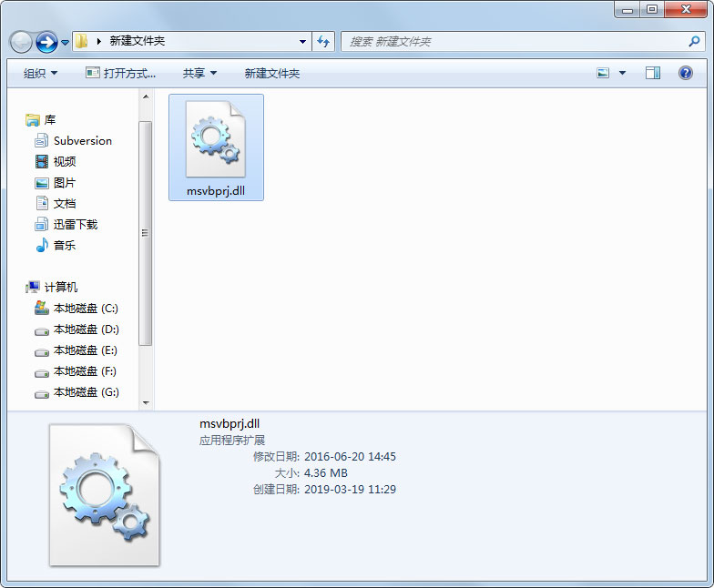
Task: Click 新建文件夹 in the address bar
Action: click(x=137, y=41)
